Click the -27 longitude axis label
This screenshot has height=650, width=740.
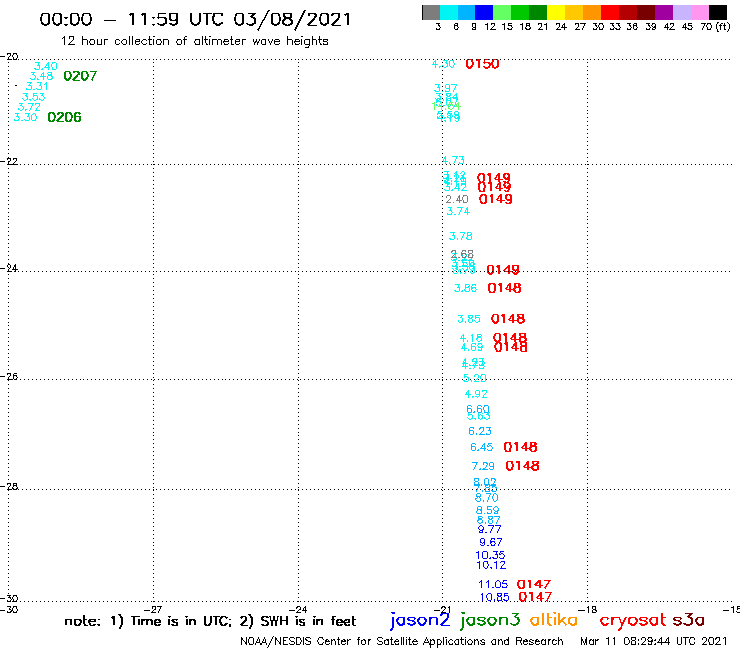coord(153,609)
